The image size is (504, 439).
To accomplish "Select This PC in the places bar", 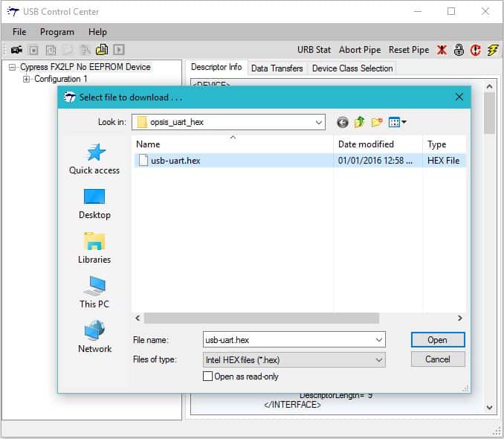I will click(94, 292).
